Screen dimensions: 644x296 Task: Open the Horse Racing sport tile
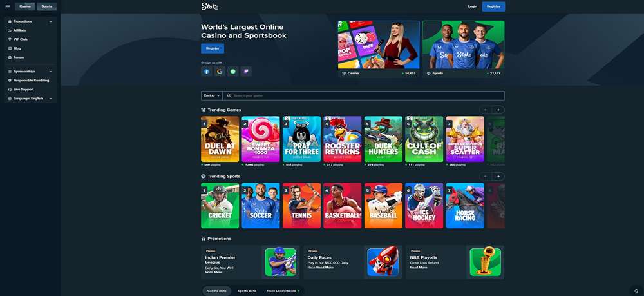tap(465, 206)
